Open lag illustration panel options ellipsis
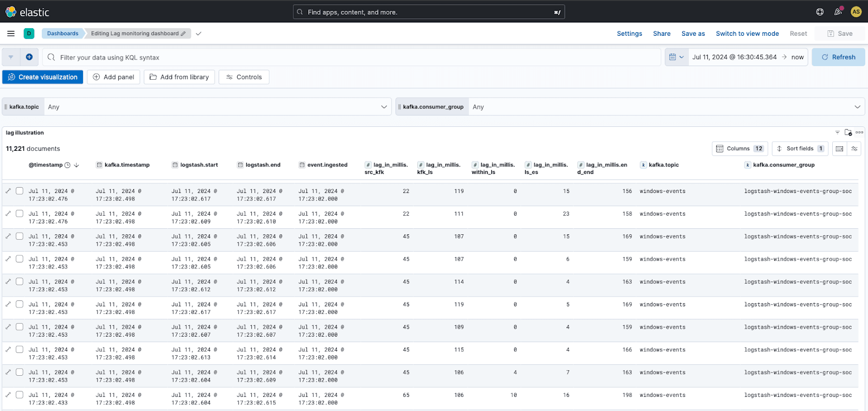Screen dimensions: 868x411 [x=859, y=132]
